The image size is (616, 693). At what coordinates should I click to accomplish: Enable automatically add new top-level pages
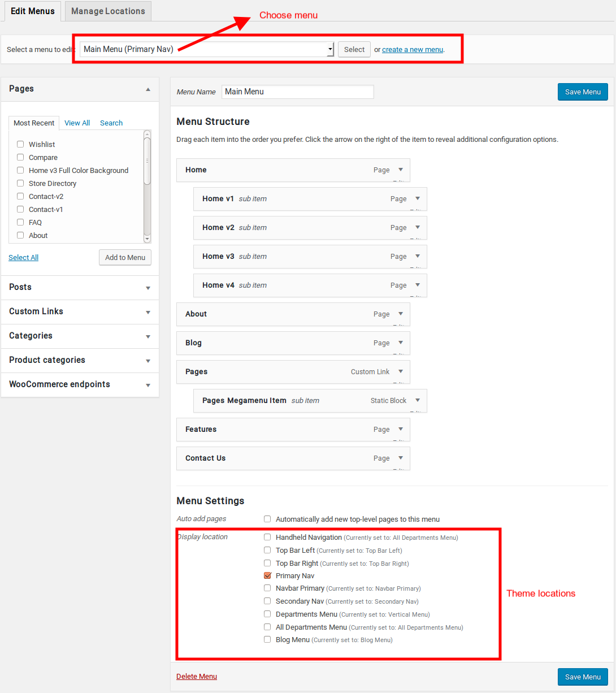point(267,519)
